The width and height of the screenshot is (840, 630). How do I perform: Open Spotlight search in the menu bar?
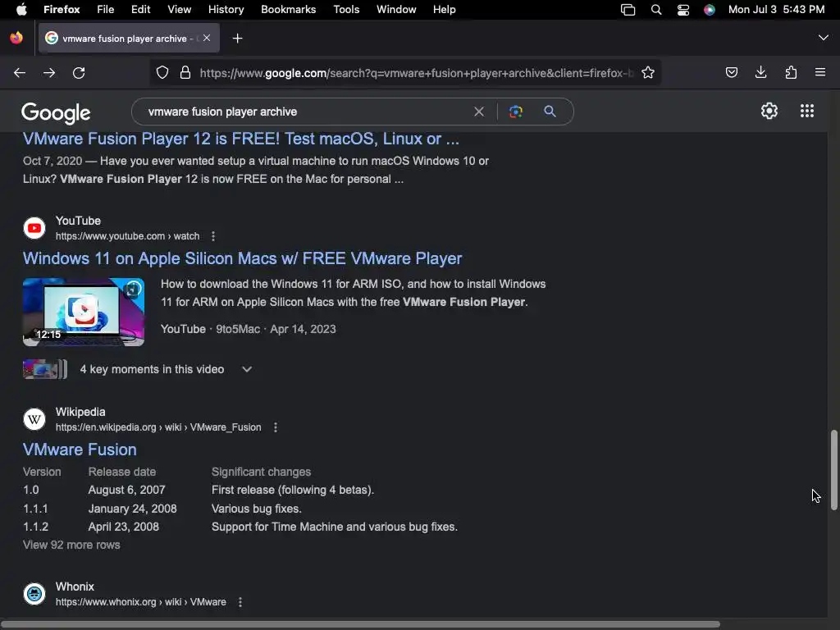pos(656,10)
